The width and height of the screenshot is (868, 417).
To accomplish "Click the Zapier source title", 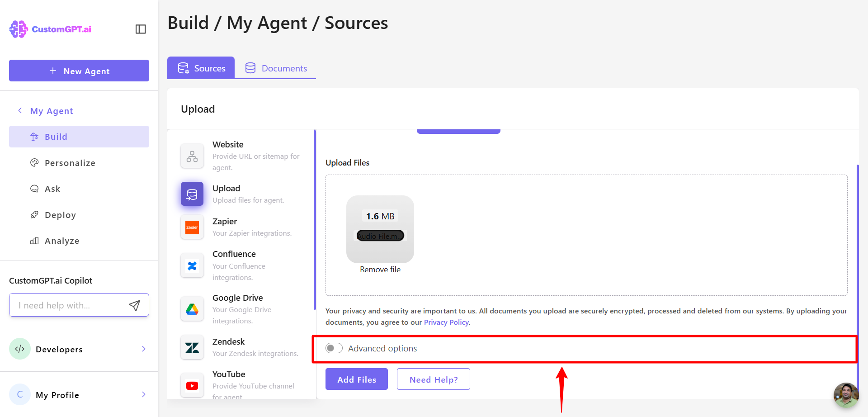I will pos(225,221).
